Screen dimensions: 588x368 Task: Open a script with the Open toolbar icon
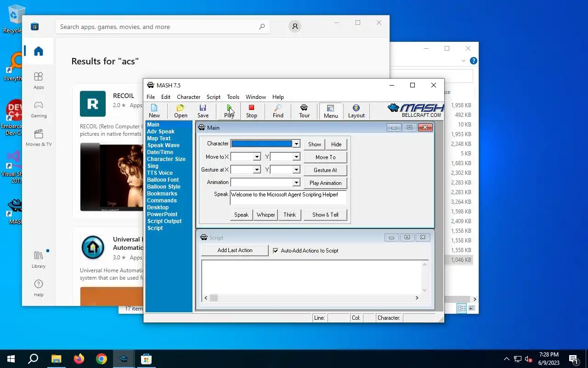click(x=181, y=111)
